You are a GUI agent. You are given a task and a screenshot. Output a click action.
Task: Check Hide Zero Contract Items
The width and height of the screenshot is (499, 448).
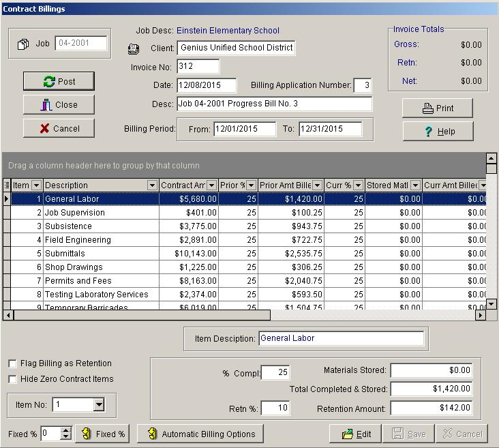pyautogui.click(x=13, y=379)
